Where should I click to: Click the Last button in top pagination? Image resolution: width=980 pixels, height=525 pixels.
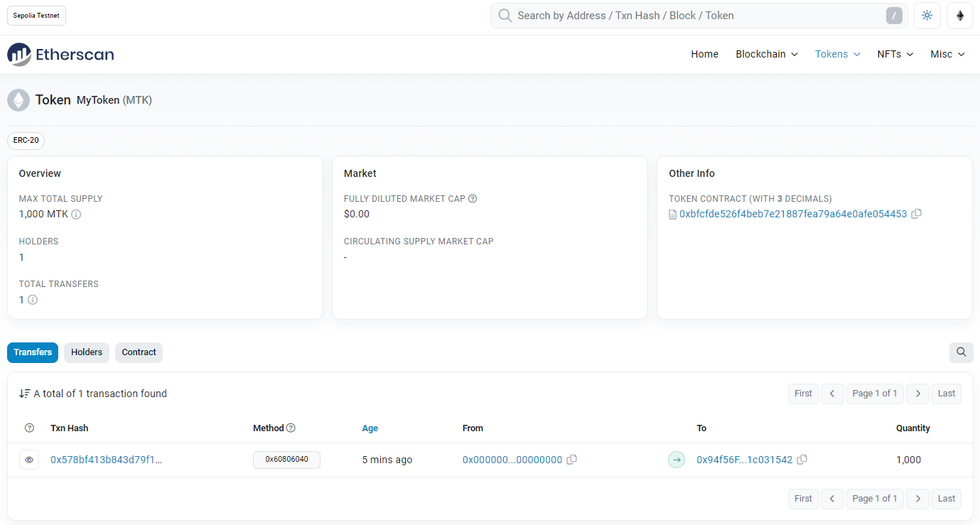coord(947,394)
